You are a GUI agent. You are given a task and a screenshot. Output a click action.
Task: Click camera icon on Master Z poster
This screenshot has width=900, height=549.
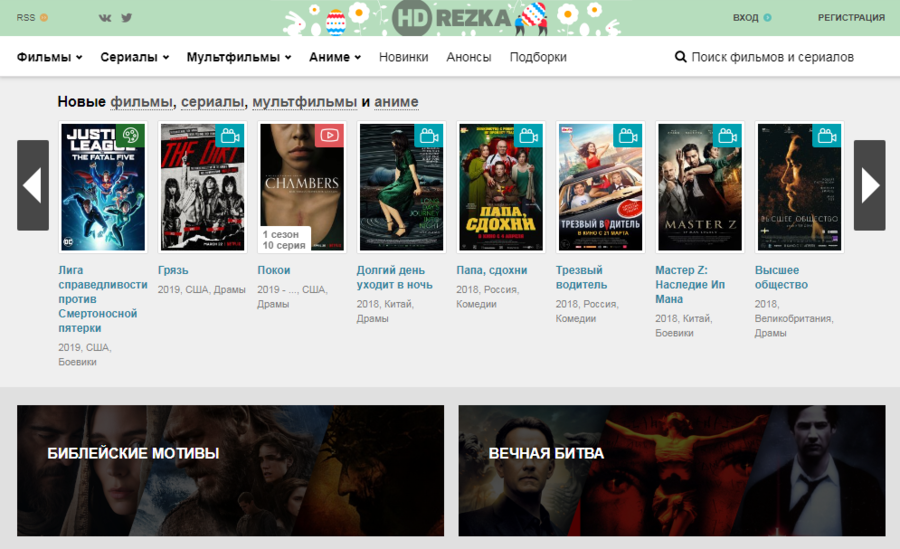727,136
